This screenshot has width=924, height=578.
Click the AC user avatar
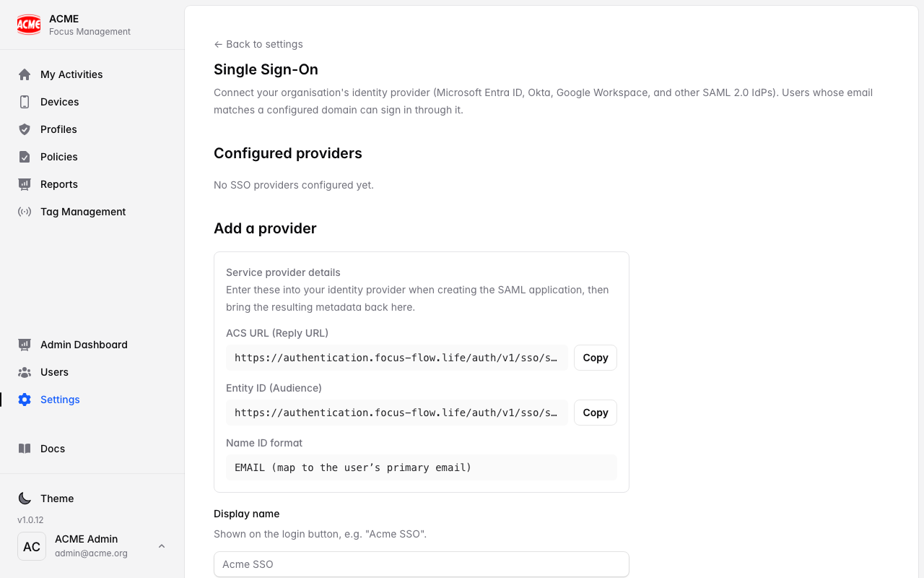[x=32, y=546]
